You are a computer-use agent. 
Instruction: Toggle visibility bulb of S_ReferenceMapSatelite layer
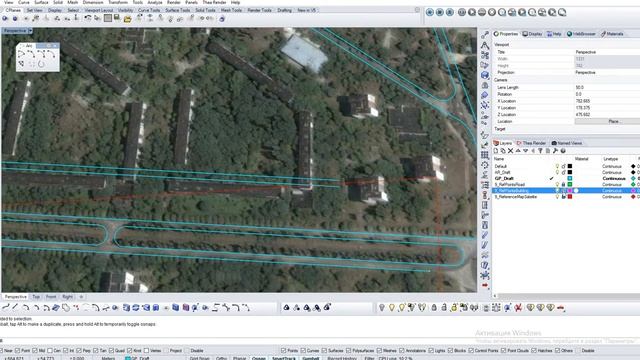coord(557,197)
